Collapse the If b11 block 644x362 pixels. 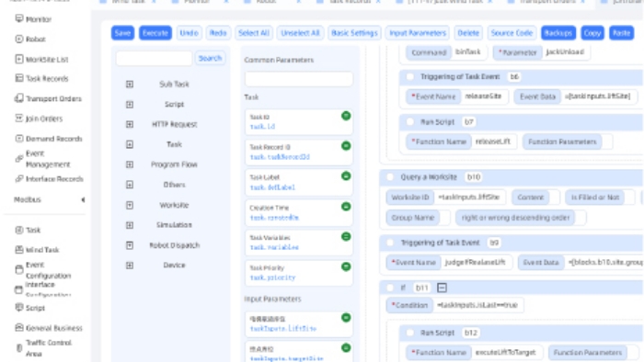click(442, 288)
